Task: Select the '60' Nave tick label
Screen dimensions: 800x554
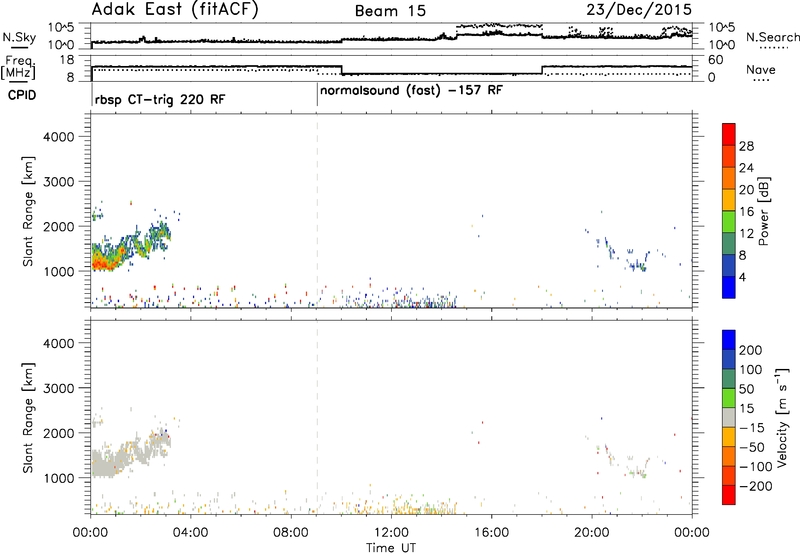Action: [x=716, y=60]
